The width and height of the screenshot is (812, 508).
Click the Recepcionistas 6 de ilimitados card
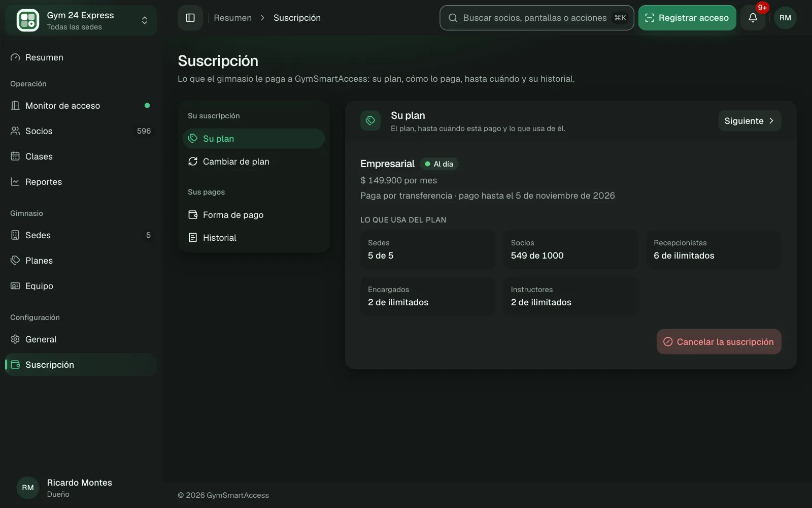714,249
